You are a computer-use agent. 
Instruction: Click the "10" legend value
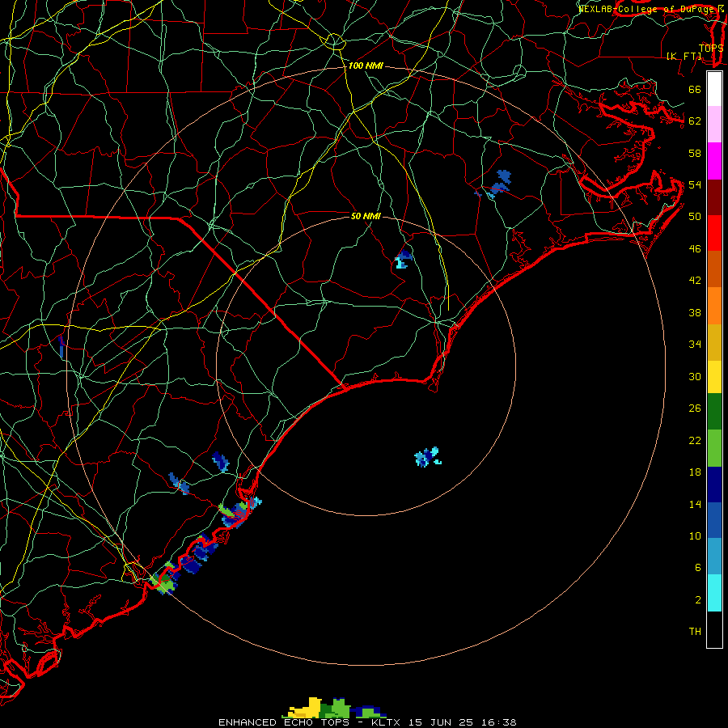695,536
